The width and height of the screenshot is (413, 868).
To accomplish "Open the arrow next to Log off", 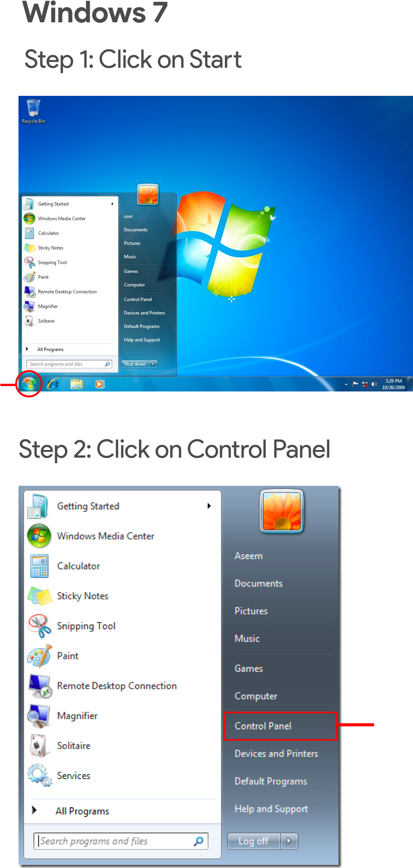I will click(289, 841).
